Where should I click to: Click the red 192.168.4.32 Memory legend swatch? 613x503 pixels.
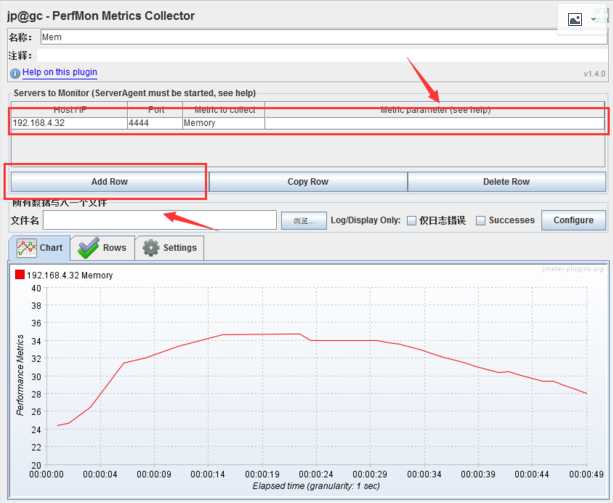(x=20, y=275)
